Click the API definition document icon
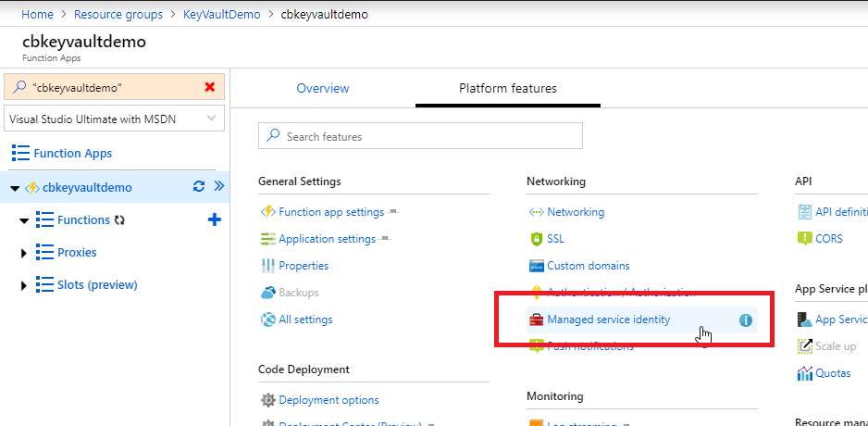The width and height of the screenshot is (868, 426). [804, 212]
